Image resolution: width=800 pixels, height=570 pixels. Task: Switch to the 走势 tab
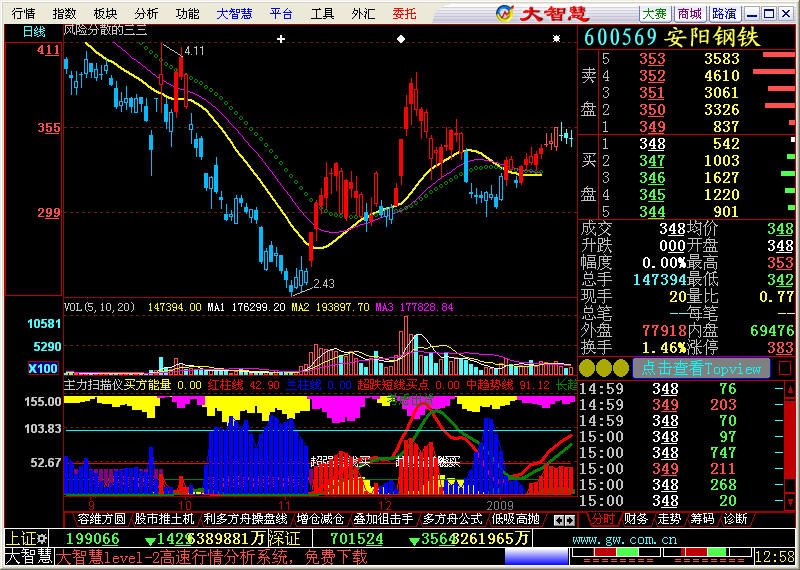tap(669, 519)
